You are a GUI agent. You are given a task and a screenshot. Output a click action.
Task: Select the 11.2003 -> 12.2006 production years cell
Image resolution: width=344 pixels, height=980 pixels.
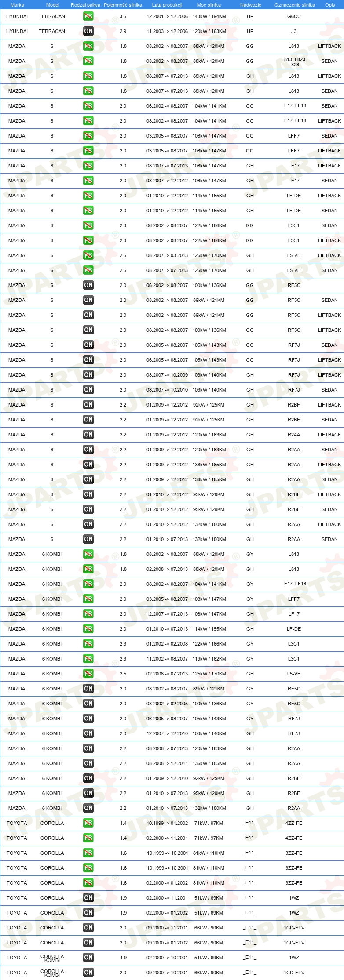click(x=167, y=31)
